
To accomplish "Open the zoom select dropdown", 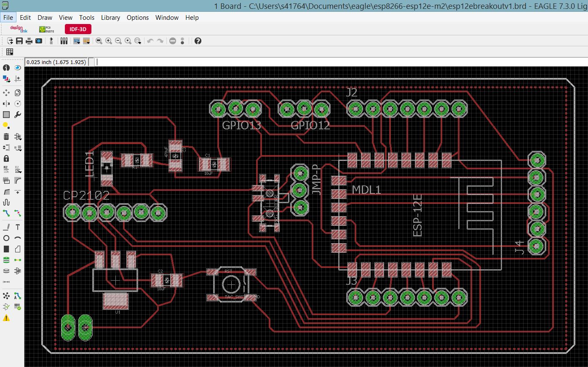I will click(x=138, y=41).
